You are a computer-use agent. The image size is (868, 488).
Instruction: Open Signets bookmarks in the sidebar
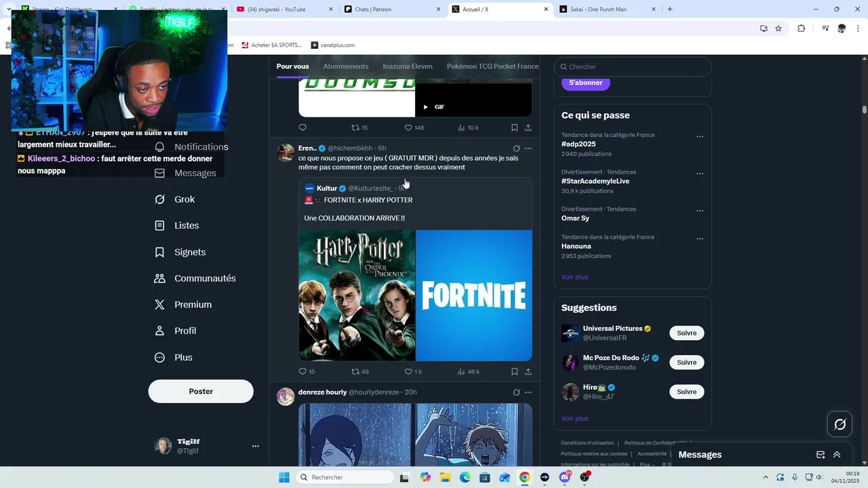tap(180, 252)
